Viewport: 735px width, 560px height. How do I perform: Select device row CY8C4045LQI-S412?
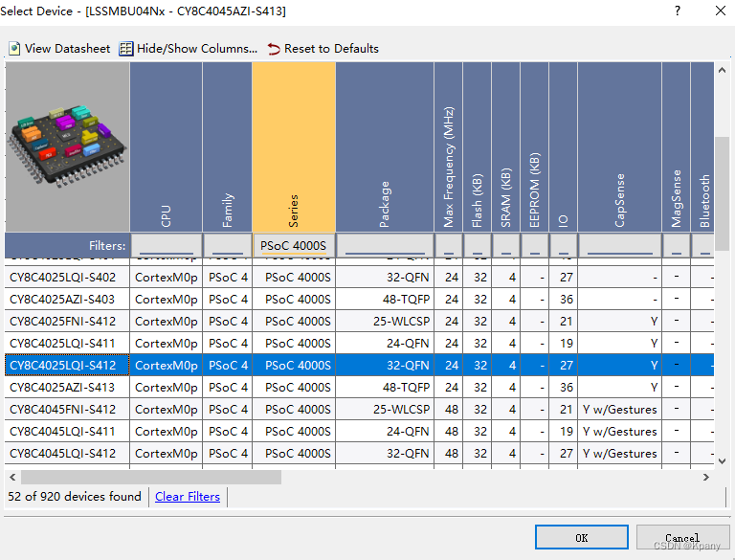click(360, 454)
